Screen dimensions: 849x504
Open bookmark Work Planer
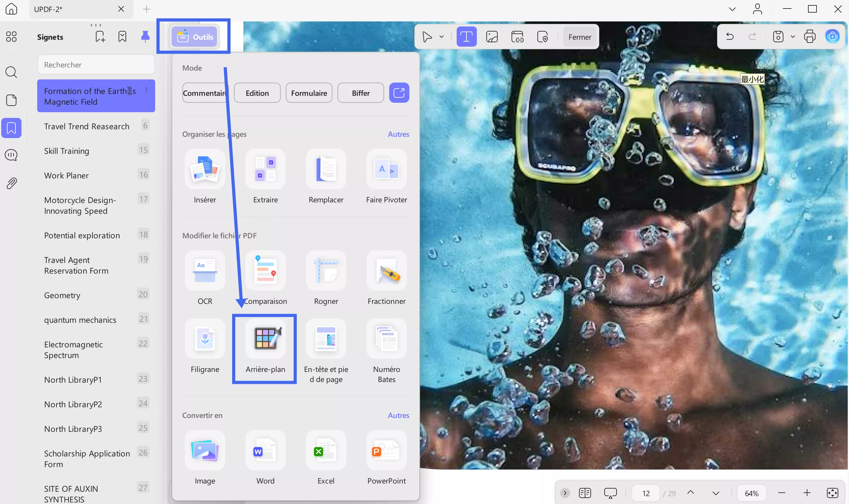96,175
